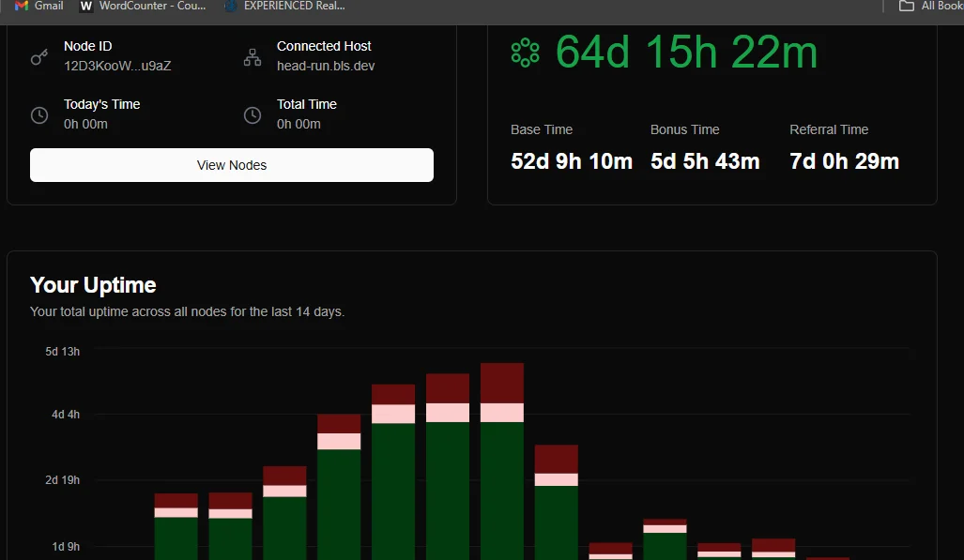Click the 2d 19h axis label
Viewport: 964px width, 560px height.
(62, 480)
